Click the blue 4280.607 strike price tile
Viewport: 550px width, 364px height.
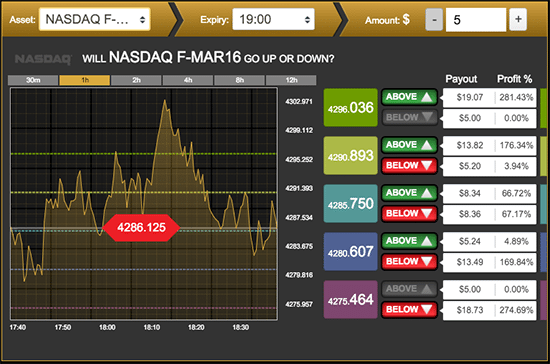pos(350,251)
